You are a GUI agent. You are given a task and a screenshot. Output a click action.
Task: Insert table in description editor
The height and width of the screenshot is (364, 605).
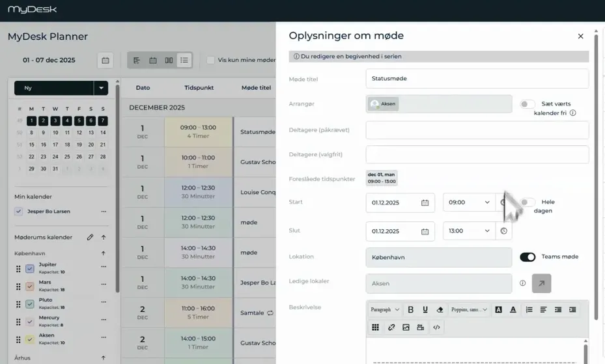tap(375, 328)
